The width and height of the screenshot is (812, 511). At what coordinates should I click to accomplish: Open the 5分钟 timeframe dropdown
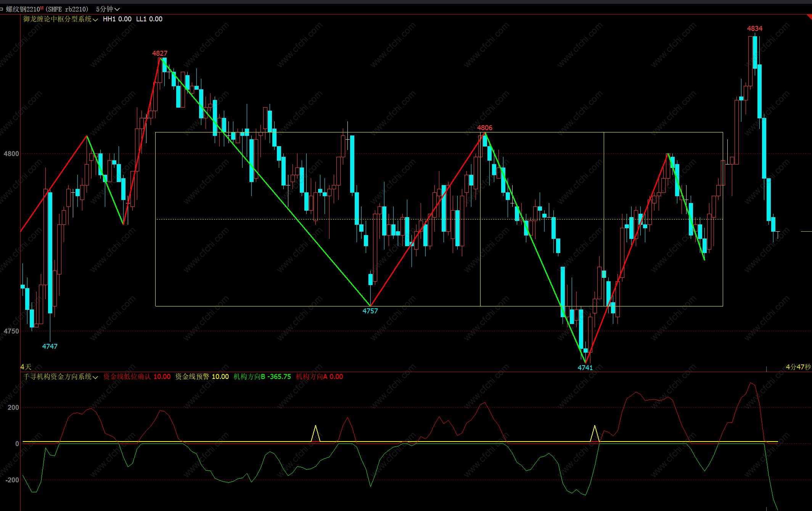point(108,9)
